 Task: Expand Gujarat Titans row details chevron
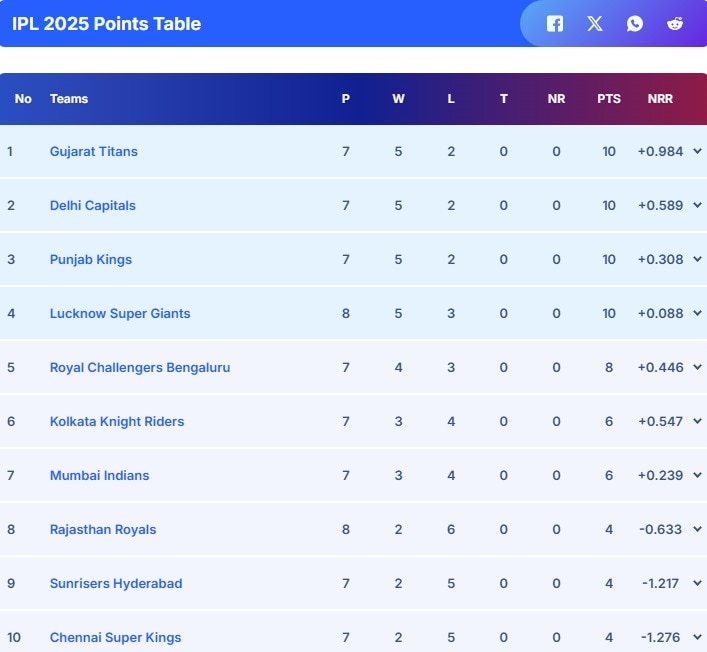pyautogui.click(x=697, y=151)
